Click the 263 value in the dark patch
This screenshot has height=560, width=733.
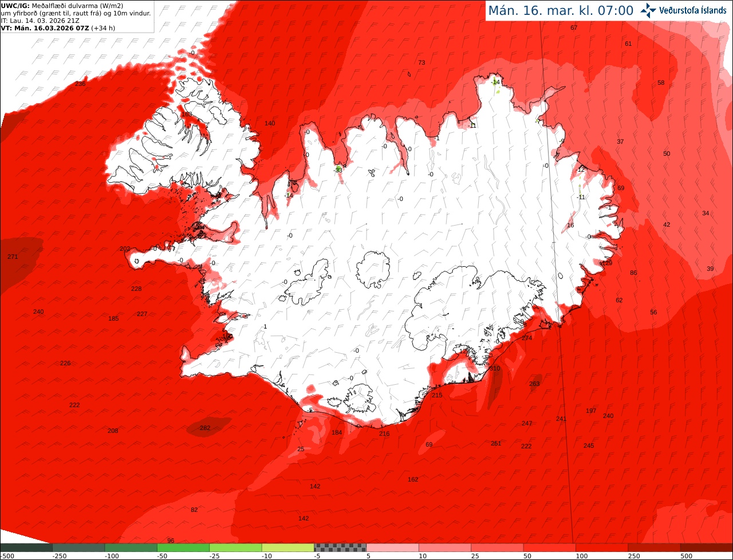point(534,384)
